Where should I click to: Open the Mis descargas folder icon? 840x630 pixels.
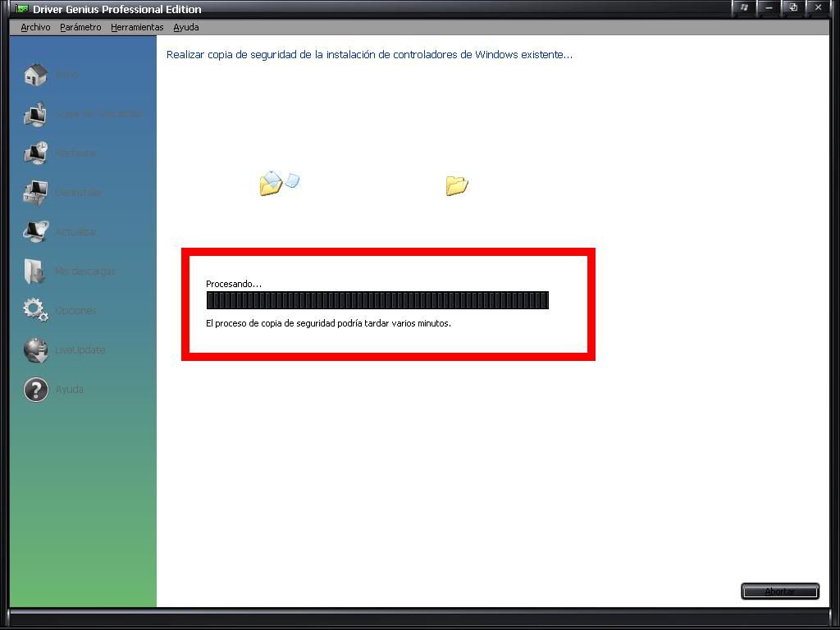36,271
